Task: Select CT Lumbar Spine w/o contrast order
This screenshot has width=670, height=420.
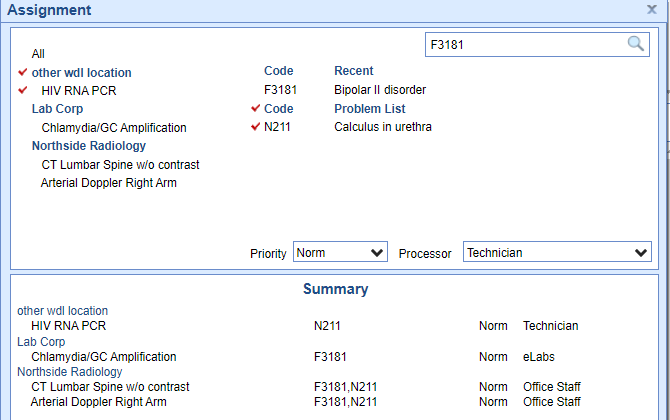Action: 120,164
